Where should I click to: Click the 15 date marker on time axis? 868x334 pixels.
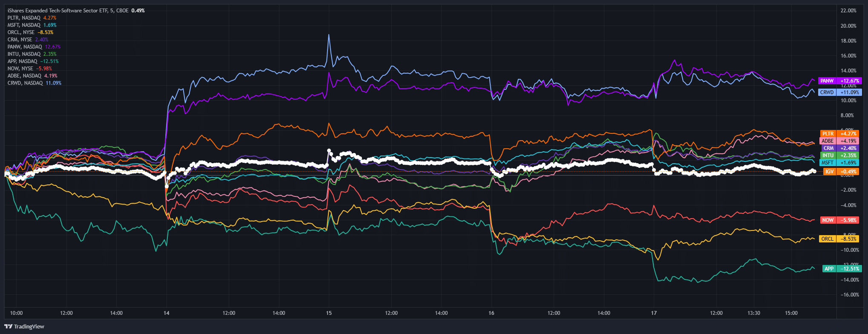[329, 313]
